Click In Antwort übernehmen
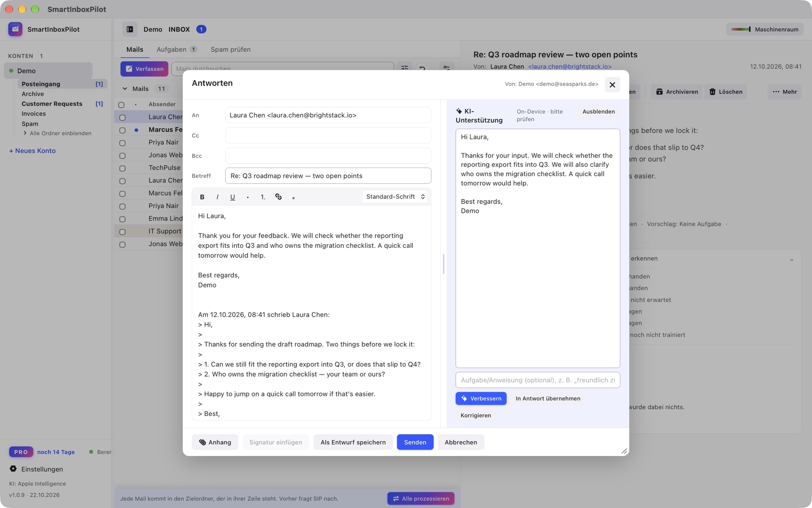This screenshot has height=508, width=812. tap(548, 398)
